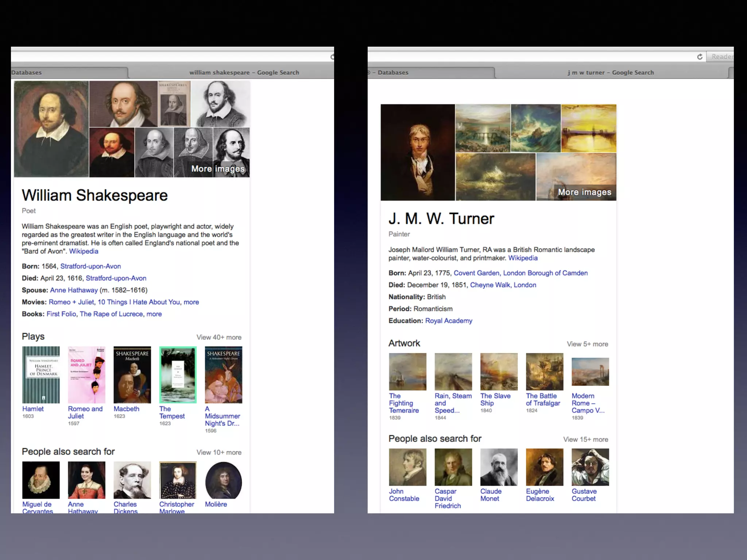Click reload icon in Turner browser window
The width and height of the screenshot is (747, 560).
[700, 57]
